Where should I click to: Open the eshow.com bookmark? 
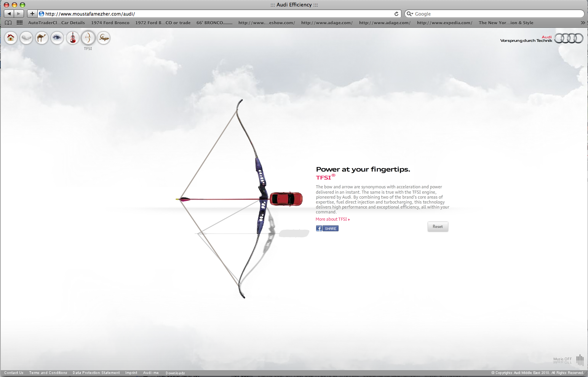(x=267, y=23)
